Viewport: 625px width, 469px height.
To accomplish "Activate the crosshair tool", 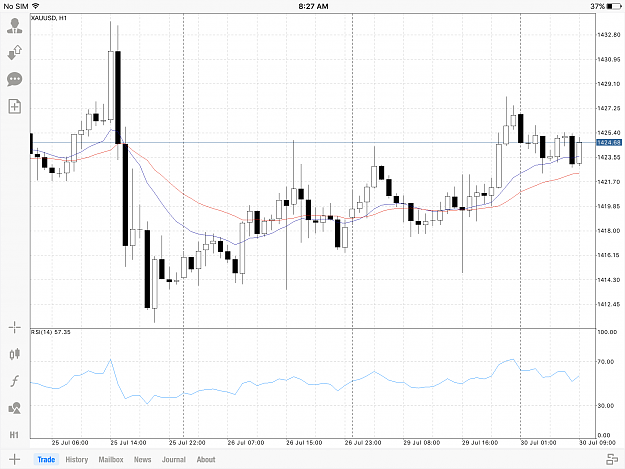I will [x=15, y=328].
